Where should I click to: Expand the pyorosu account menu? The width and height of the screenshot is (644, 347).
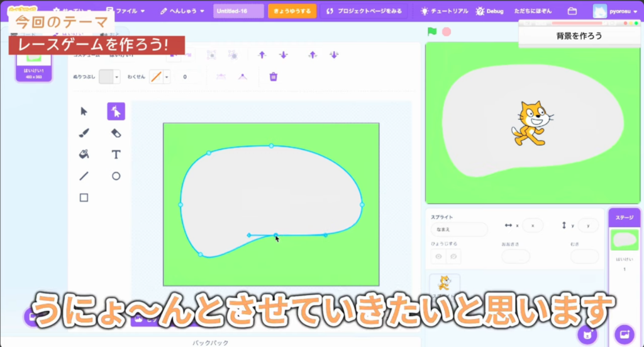click(615, 11)
